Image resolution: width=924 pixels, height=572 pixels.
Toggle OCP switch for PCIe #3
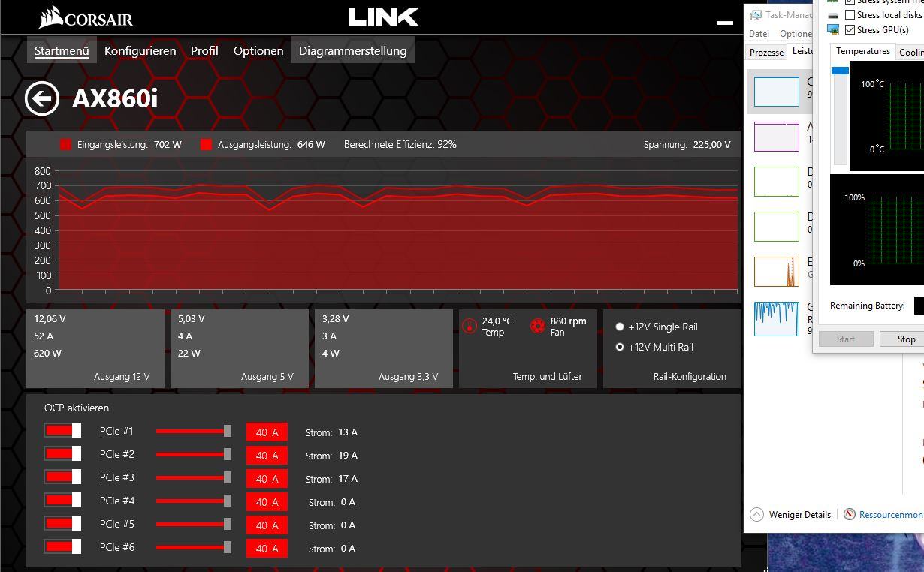[62, 477]
